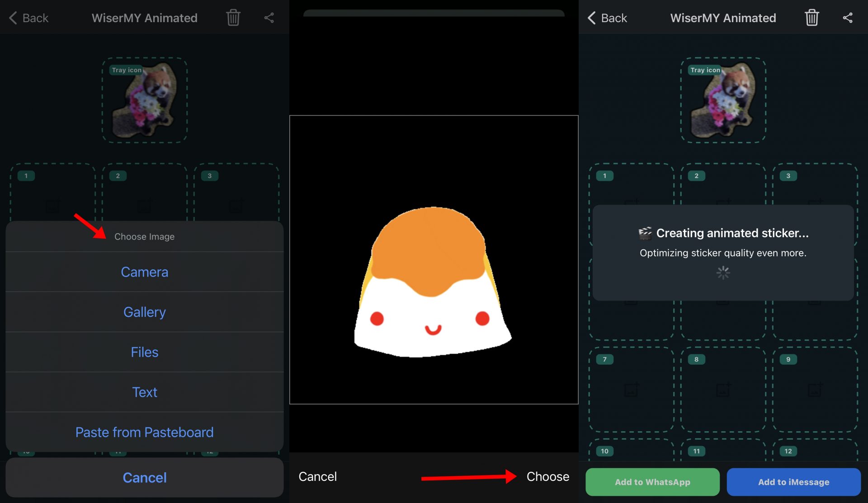Screen dimensions: 868x503
Task: Tap the Tray icon red panda thumbnail
Action: [723, 100]
